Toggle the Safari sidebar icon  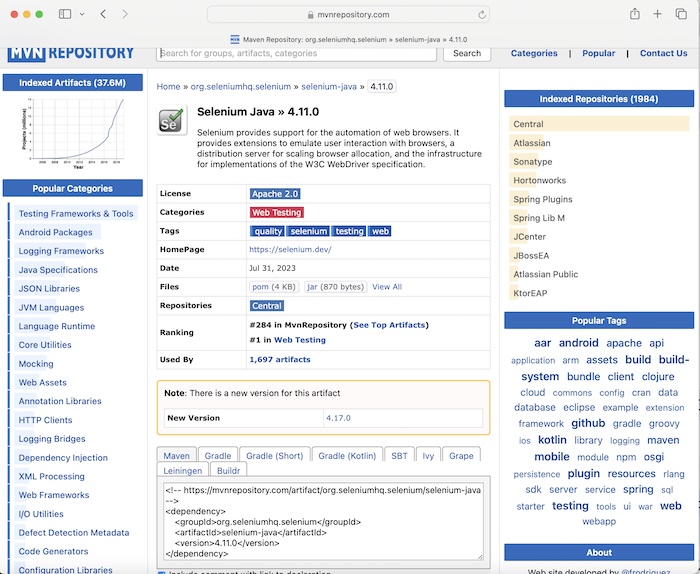(x=65, y=14)
